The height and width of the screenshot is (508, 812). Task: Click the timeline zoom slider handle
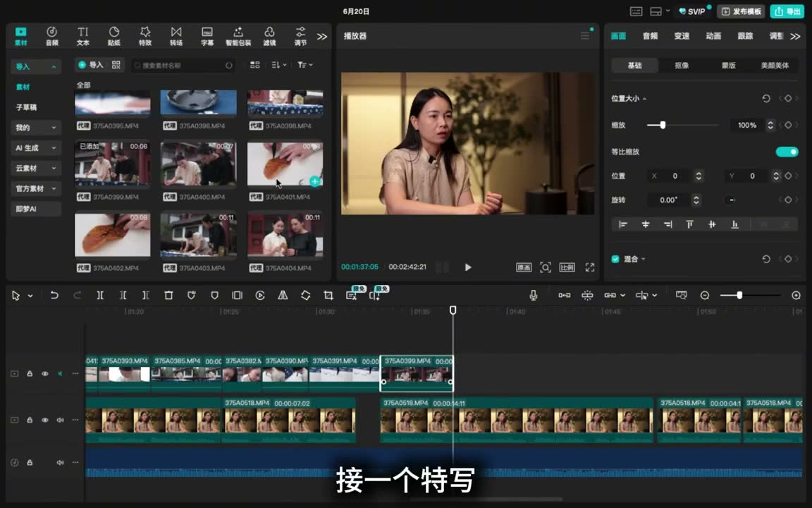coord(739,295)
